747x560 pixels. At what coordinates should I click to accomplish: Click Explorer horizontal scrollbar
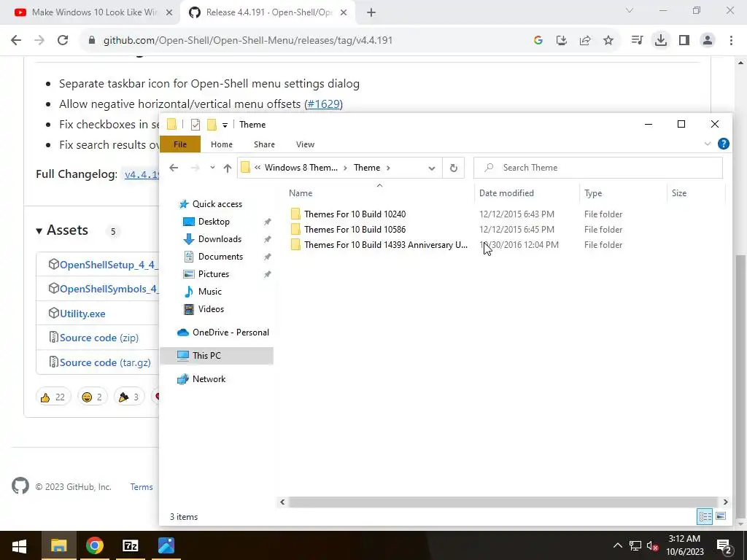point(503,502)
